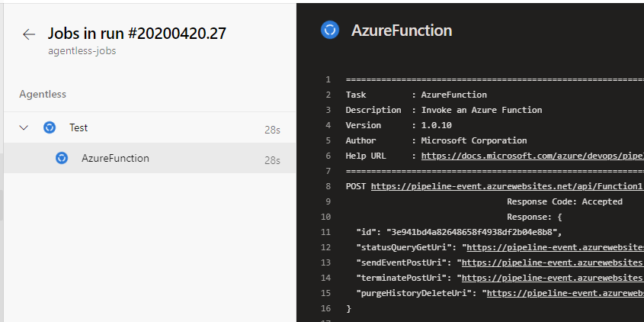Click log line 'Author : Microsoft Corporation'
This screenshot has width=644, height=322.
click(x=436, y=140)
